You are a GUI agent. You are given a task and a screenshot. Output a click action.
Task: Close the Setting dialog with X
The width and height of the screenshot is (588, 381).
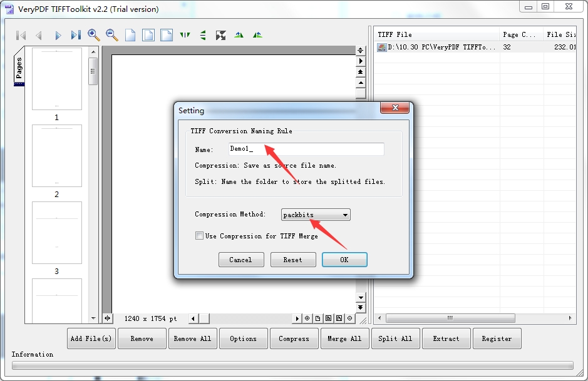coord(395,108)
